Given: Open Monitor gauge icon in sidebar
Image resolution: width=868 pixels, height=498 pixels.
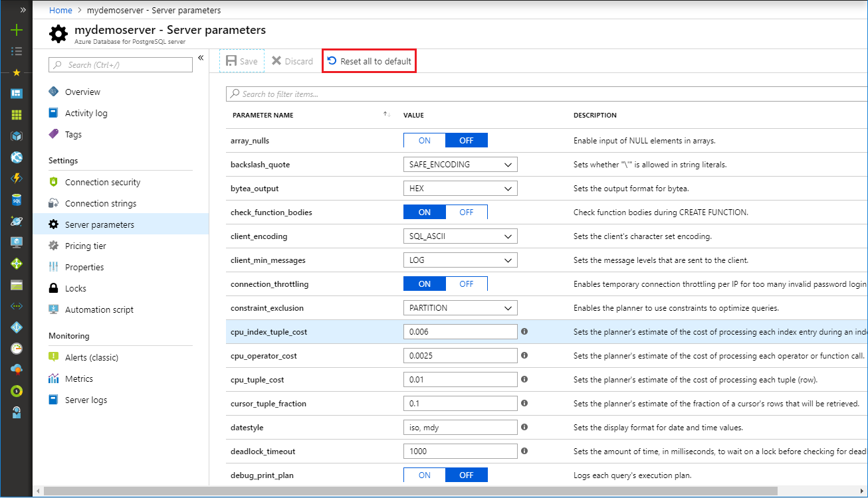Looking at the screenshot, I should [x=17, y=349].
